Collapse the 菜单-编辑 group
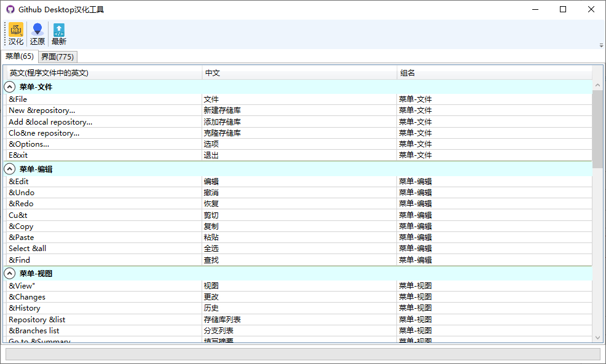 tap(10, 169)
